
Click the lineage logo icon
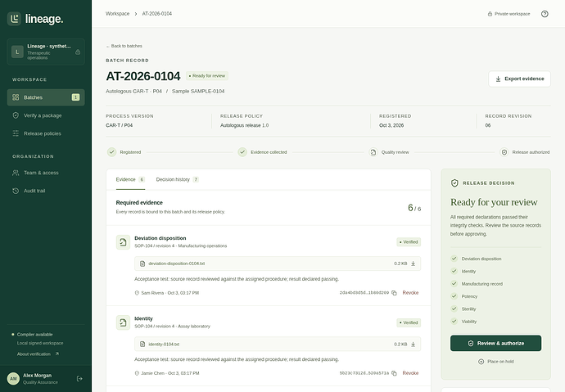tap(14, 19)
